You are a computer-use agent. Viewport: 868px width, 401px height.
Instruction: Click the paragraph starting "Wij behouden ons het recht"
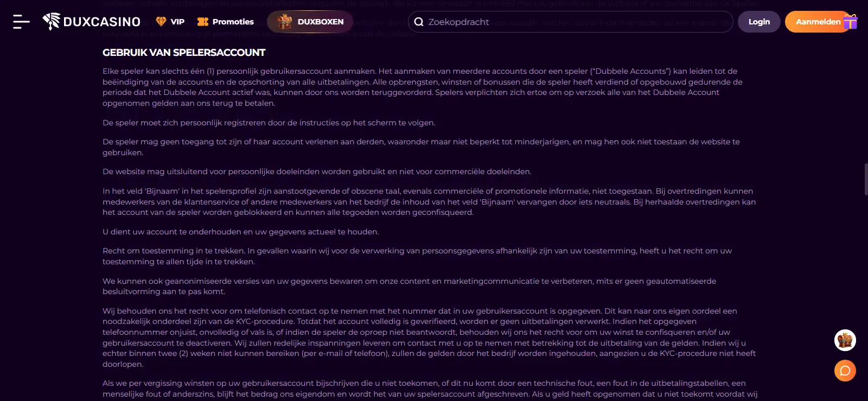coord(429,338)
